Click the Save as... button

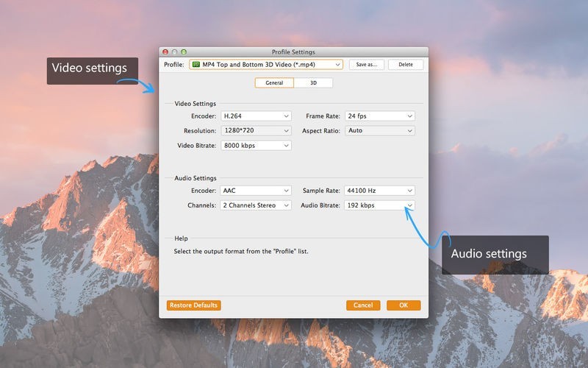(366, 65)
